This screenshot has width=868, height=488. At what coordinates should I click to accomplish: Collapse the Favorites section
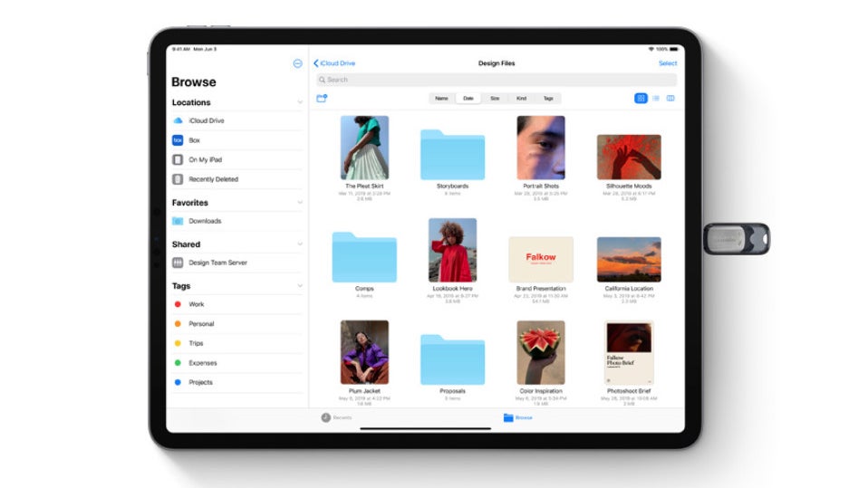tap(300, 203)
